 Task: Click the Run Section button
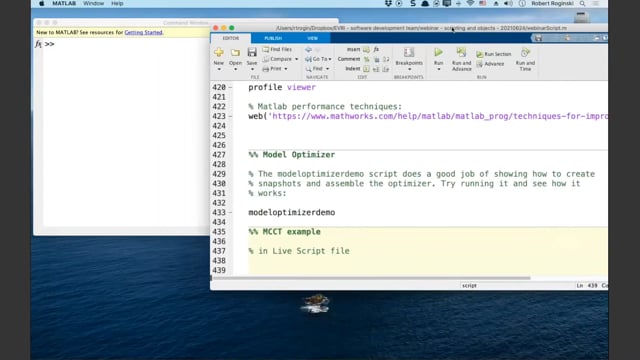(493, 54)
